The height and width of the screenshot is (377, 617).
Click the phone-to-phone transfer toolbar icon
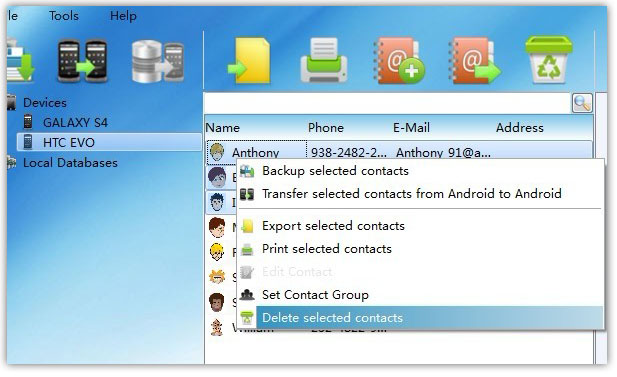point(82,61)
